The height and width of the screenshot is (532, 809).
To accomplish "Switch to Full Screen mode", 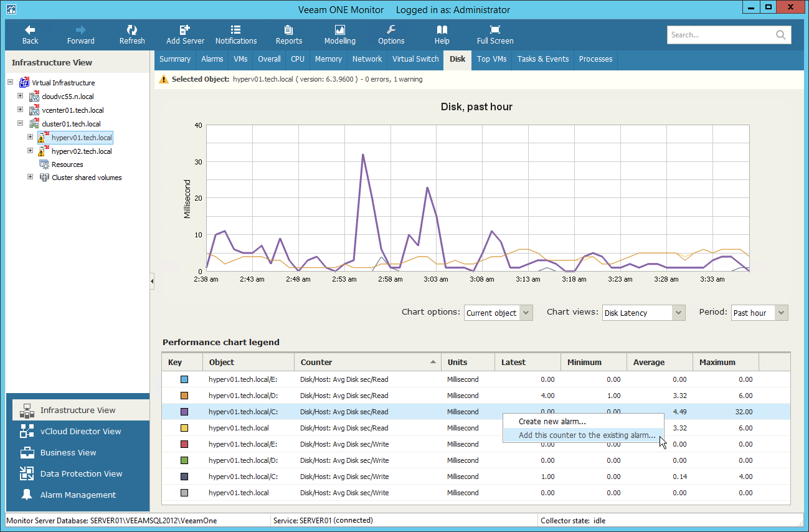I will [495, 35].
